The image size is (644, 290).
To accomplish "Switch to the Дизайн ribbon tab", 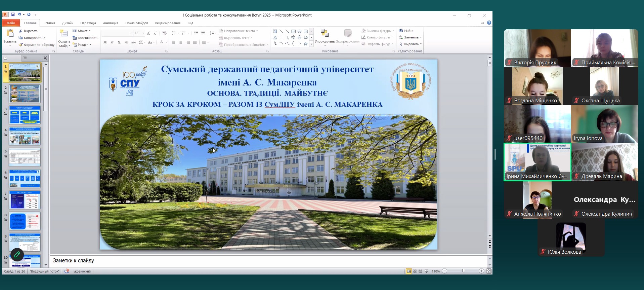I will click(x=68, y=23).
